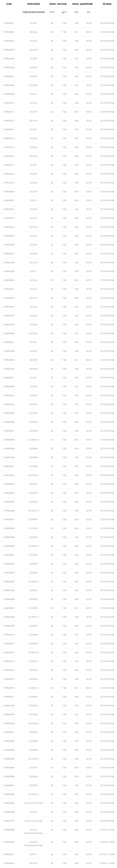This screenshot has height=868, width=117.
Task: Click product code DM000402
Action: click(9, 864)
